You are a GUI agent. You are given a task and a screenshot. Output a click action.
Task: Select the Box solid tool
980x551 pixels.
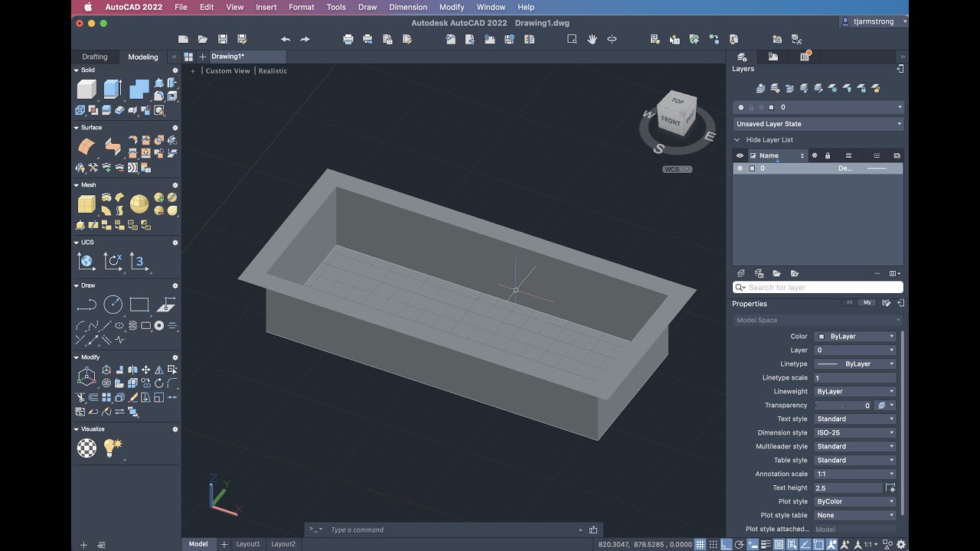point(87,89)
